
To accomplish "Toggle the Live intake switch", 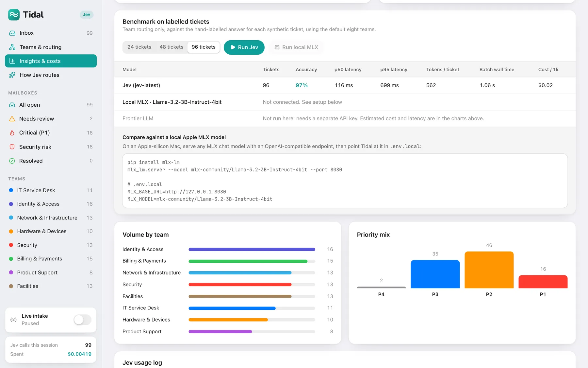I will click(x=82, y=320).
